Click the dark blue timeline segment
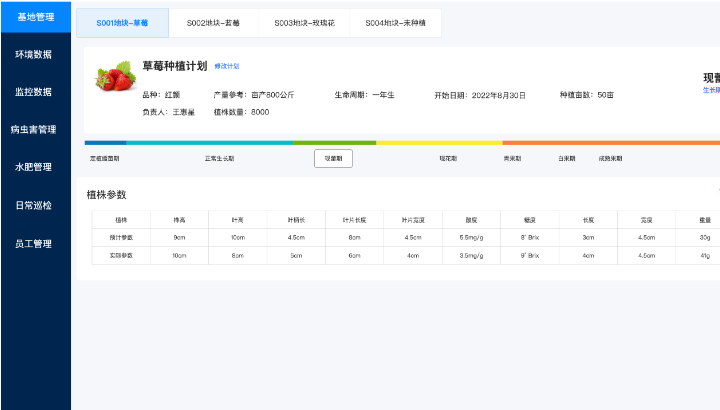720x410 pixels. coord(106,143)
